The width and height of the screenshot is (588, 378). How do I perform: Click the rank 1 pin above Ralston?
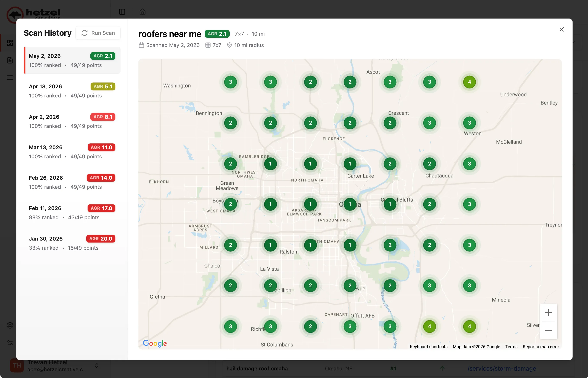271,245
